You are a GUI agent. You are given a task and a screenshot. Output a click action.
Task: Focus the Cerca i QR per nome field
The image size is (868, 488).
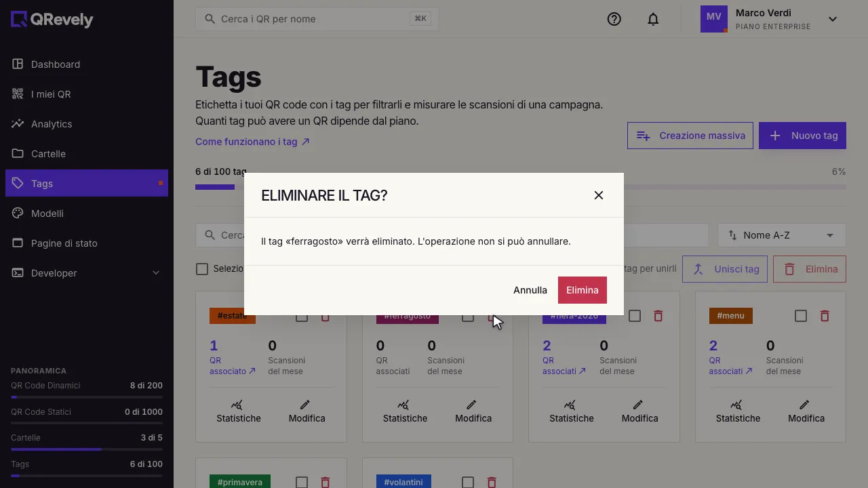317,19
